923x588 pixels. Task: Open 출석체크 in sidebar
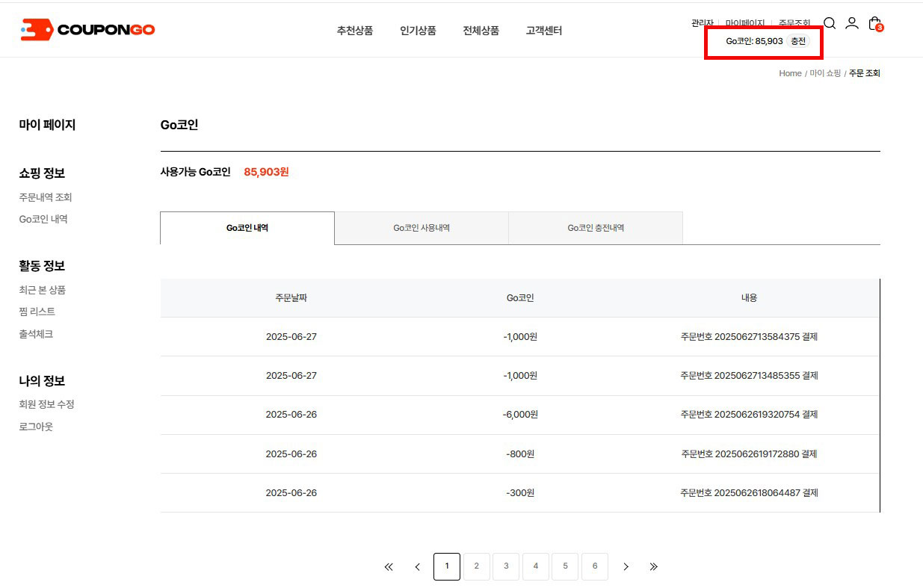pyautogui.click(x=36, y=334)
